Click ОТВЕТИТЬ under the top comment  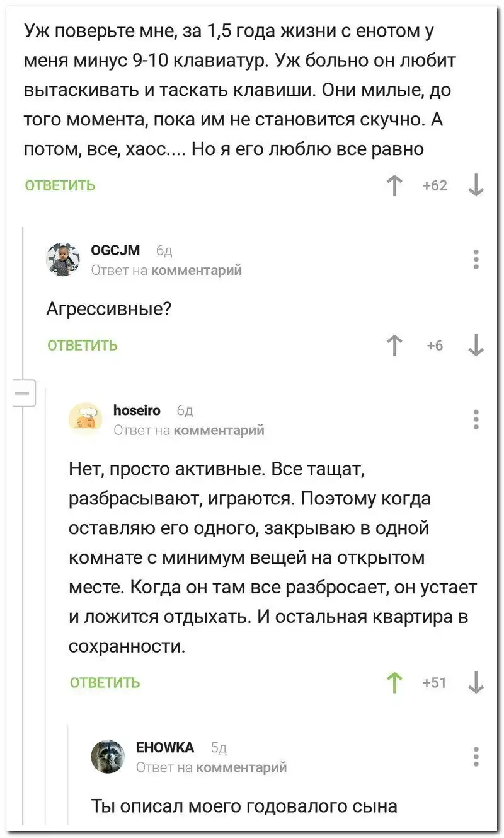[x=60, y=185]
